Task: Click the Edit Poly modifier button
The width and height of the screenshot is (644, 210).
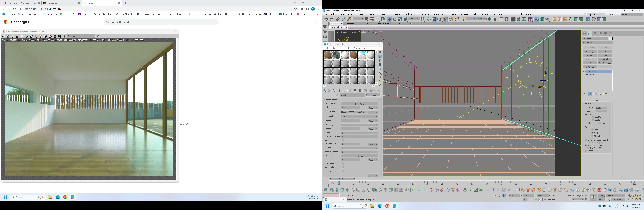Action: [589, 51]
